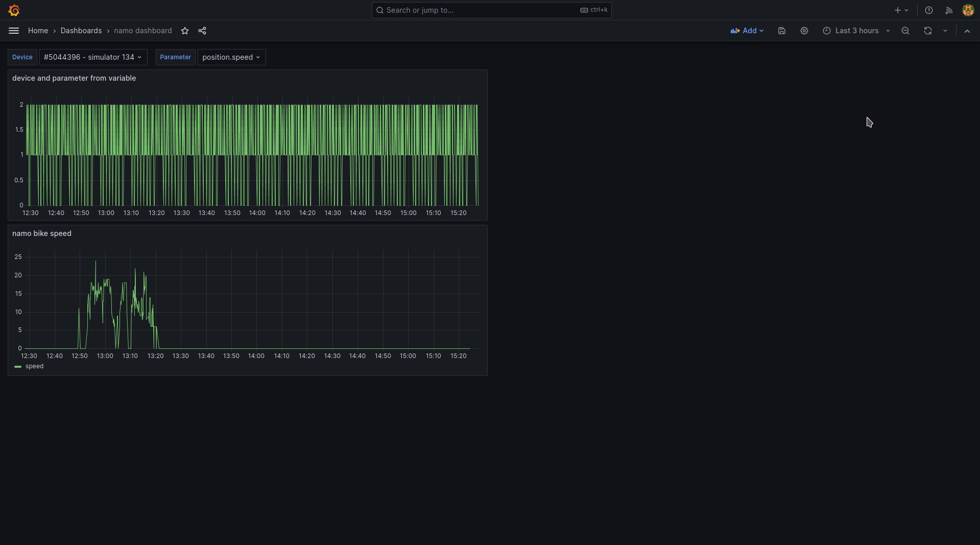
Task: Open the Last 3 hours time picker
Action: click(856, 31)
